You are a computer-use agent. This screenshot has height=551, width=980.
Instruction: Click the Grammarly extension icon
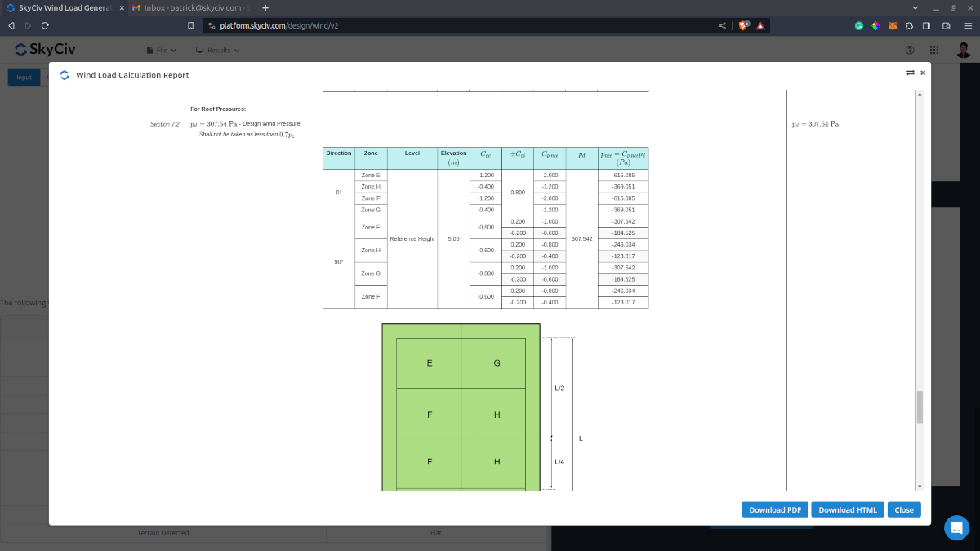click(859, 25)
